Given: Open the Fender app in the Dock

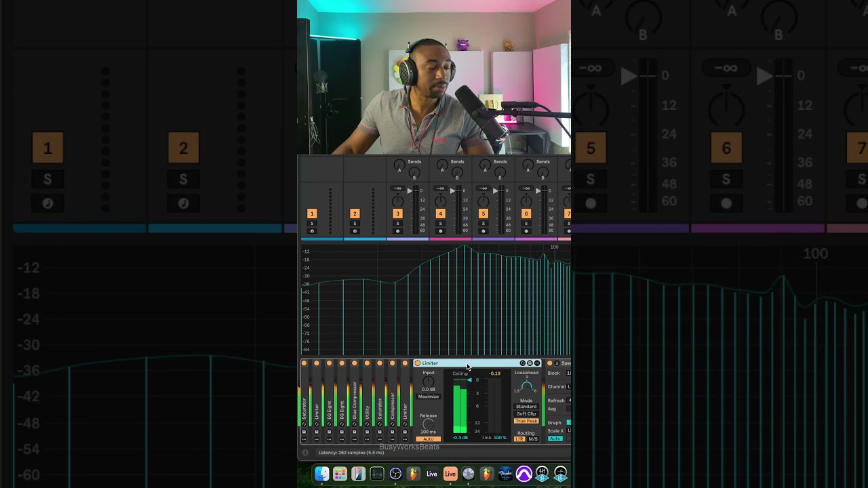Looking at the screenshot, I should (x=505, y=474).
